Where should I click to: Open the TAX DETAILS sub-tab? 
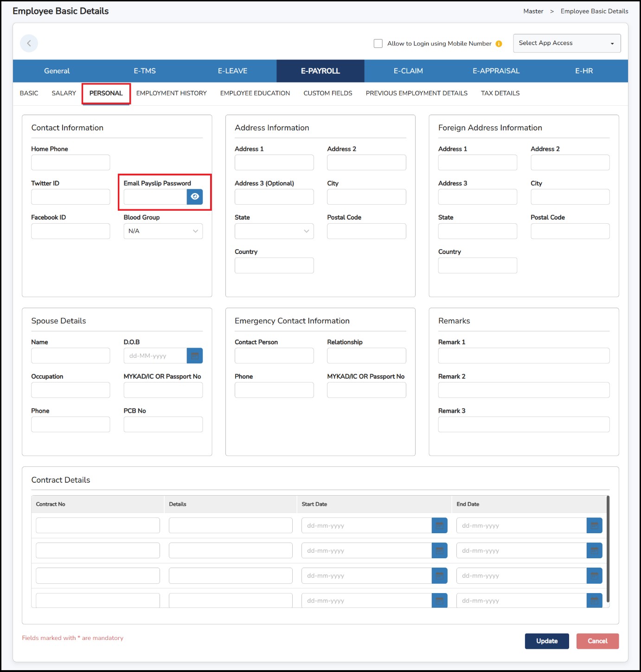coord(500,93)
